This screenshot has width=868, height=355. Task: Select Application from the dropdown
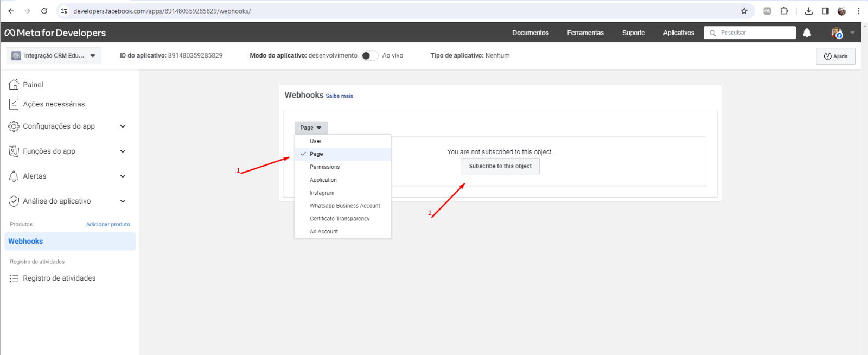point(343,180)
